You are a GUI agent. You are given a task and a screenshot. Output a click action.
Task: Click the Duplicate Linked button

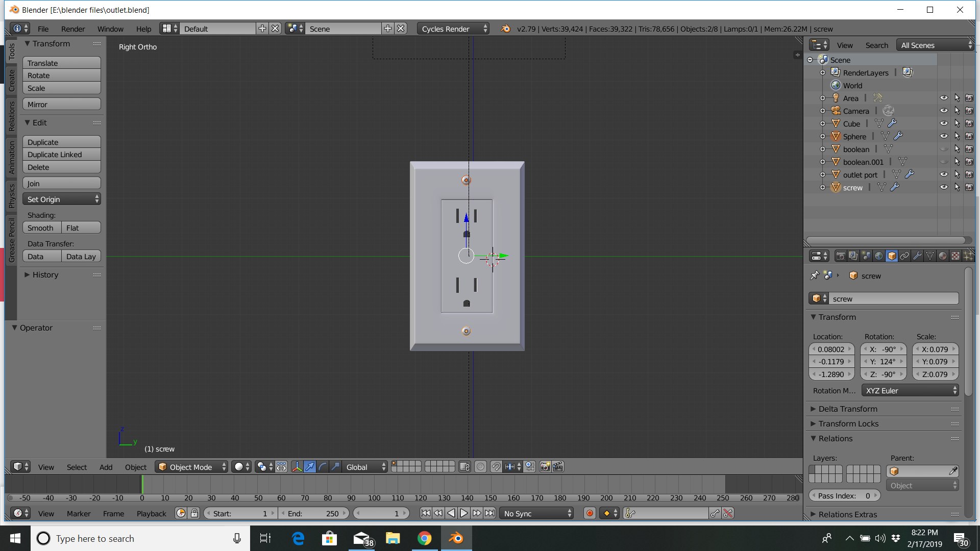click(x=62, y=154)
